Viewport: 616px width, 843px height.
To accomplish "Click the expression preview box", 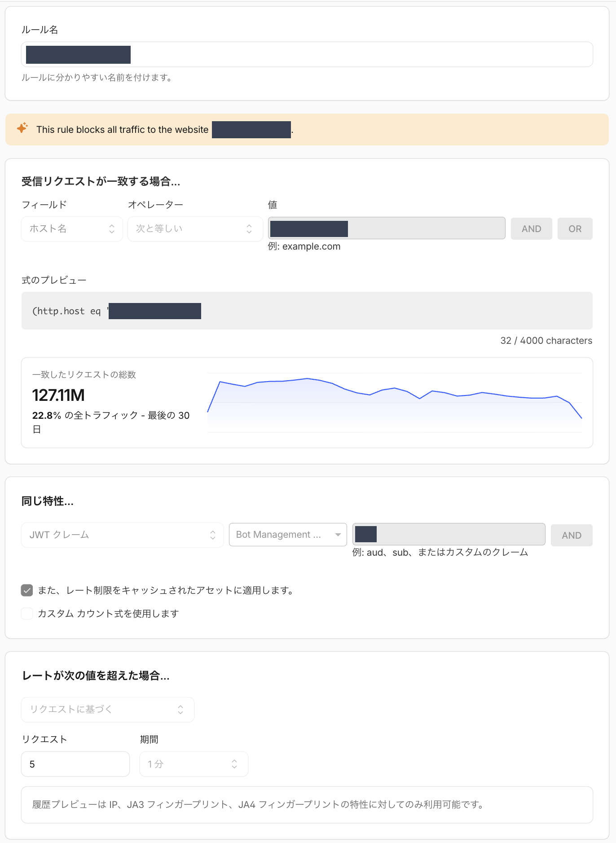I will pyautogui.click(x=307, y=311).
